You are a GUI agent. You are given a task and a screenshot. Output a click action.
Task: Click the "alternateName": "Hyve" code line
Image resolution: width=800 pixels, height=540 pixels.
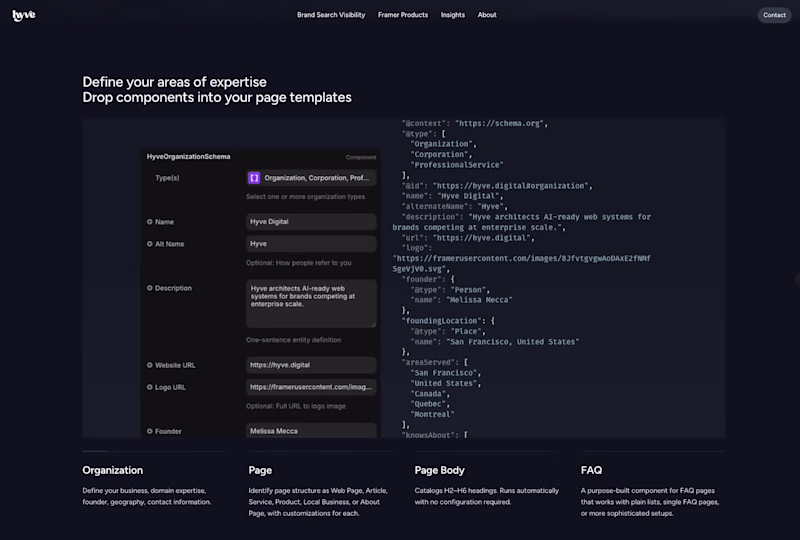pos(455,206)
